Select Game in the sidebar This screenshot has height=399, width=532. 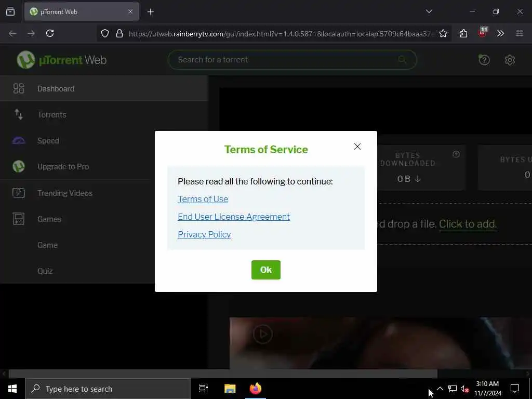pos(77,245)
